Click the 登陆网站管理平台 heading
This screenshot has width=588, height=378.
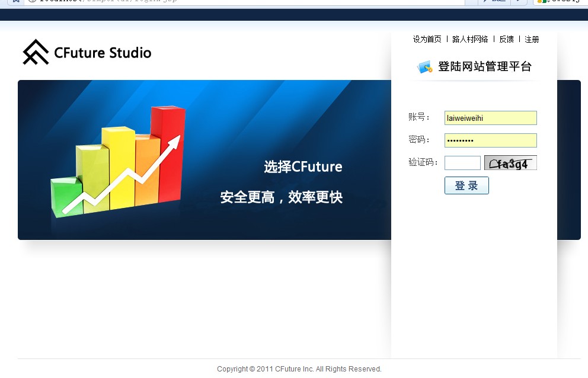pos(485,67)
